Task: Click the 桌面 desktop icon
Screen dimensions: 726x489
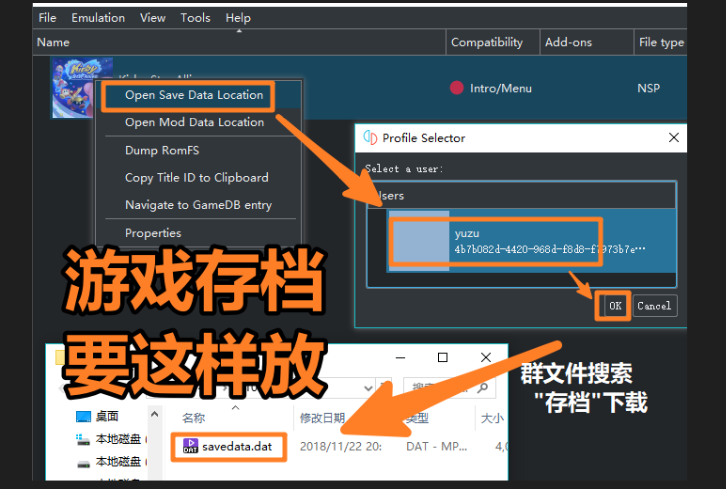Action: pos(83,417)
